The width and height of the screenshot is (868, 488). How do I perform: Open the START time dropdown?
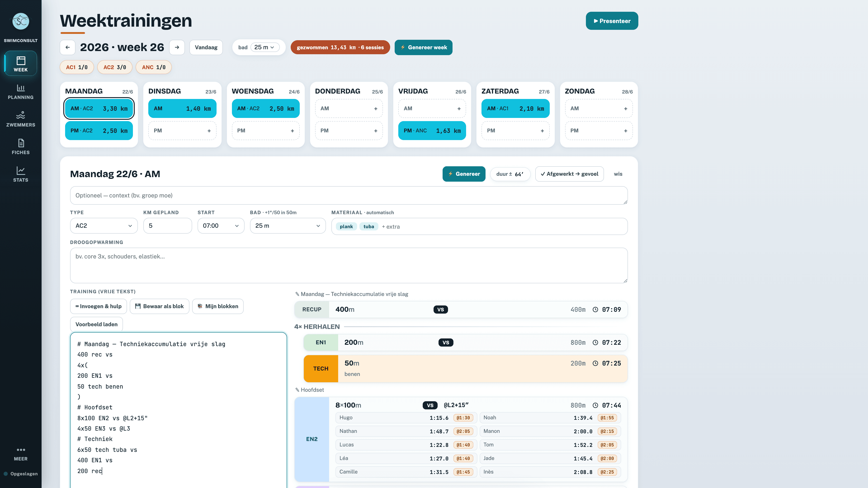pyautogui.click(x=221, y=226)
